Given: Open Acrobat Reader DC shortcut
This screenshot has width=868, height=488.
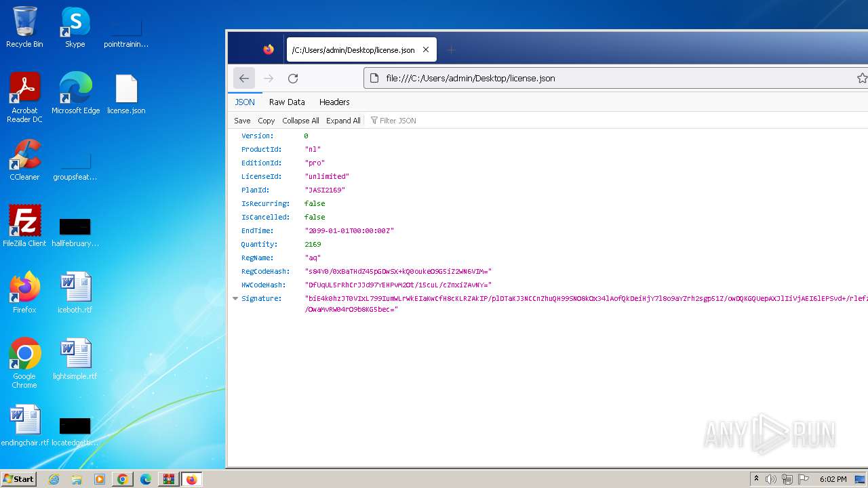Looking at the screenshot, I should tap(24, 98).
